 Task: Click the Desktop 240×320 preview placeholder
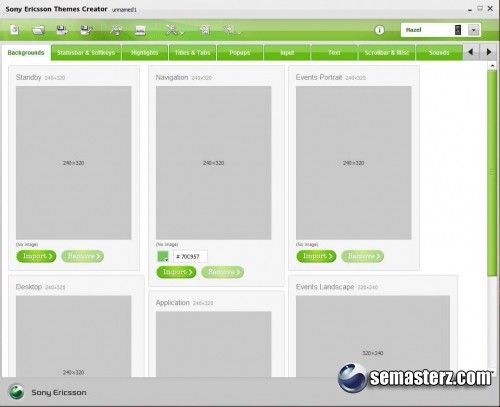[x=74, y=336]
